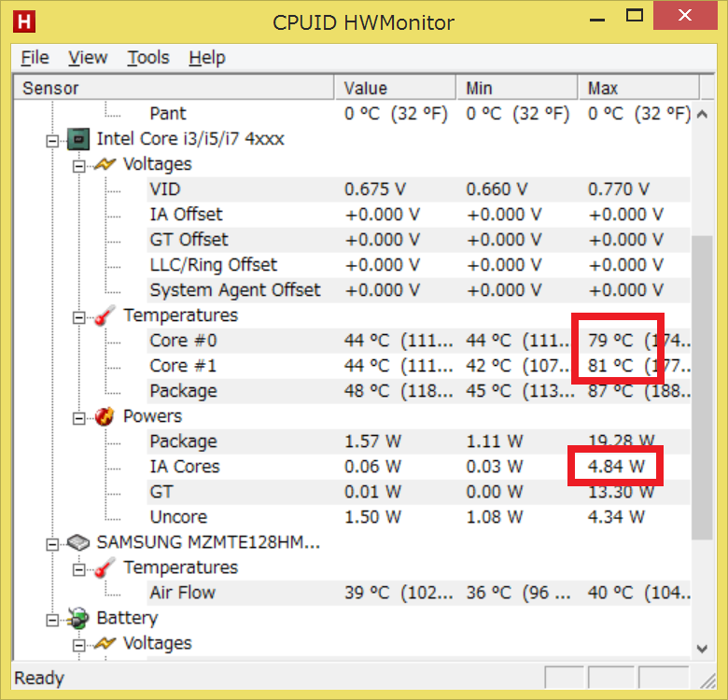Open the Tools menu
The width and height of the screenshot is (728, 700).
pos(148,58)
